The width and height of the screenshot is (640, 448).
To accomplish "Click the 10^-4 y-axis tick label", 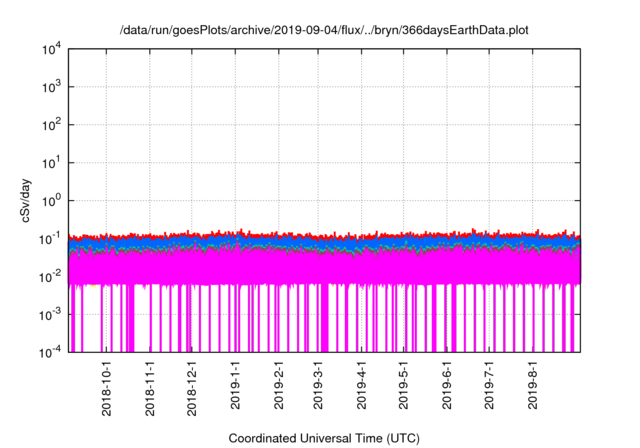I will 51,352.
